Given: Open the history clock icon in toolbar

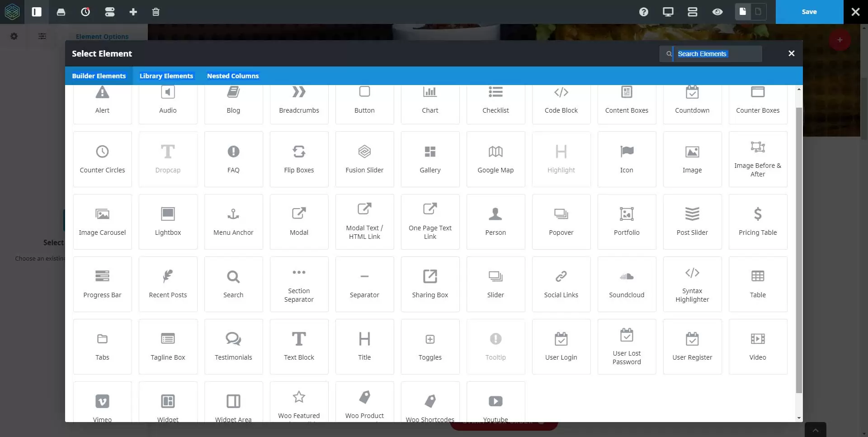Looking at the screenshot, I should click(x=85, y=12).
